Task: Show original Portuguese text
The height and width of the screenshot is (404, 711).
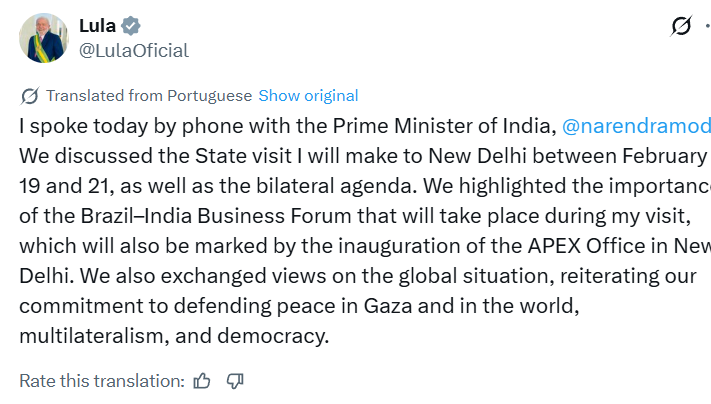Action: (308, 96)
